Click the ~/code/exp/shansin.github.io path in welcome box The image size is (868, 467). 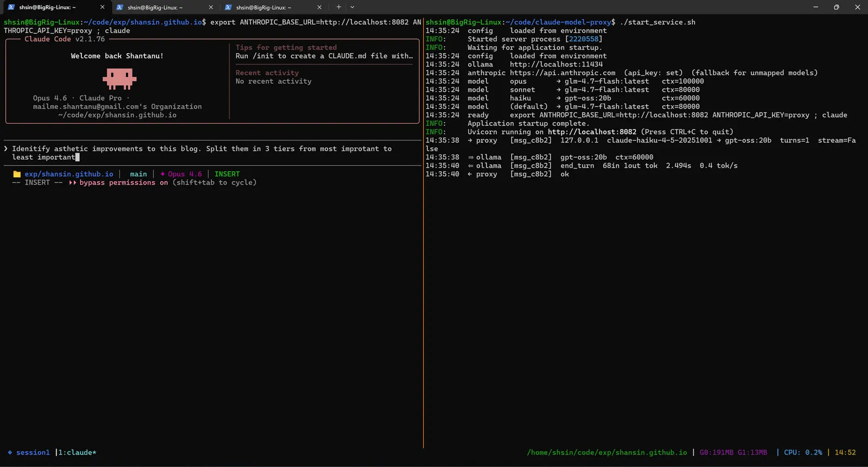click(117, 115)
